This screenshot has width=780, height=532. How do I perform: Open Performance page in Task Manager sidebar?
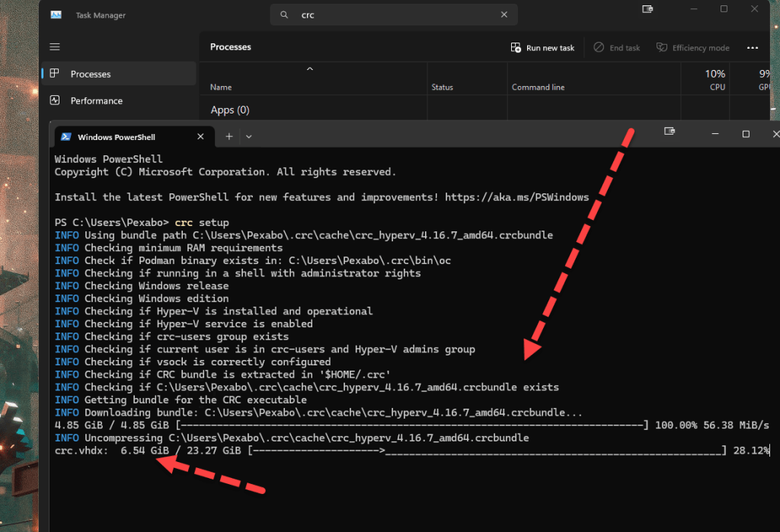[119, 100]
